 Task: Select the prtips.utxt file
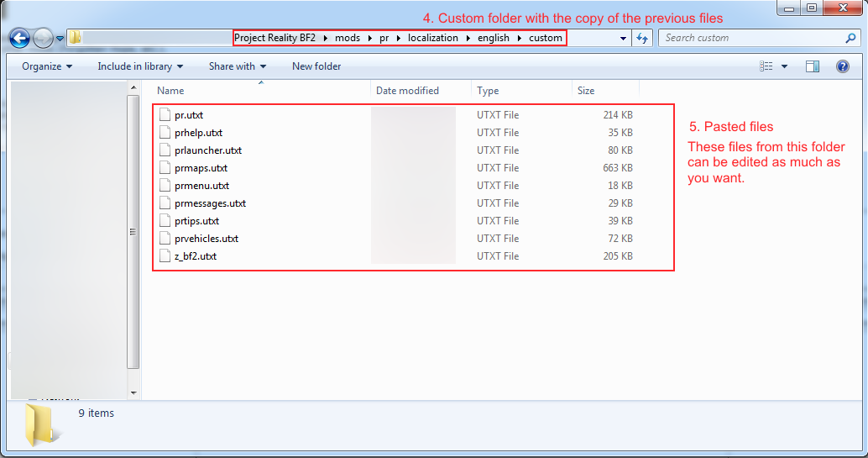196,221
